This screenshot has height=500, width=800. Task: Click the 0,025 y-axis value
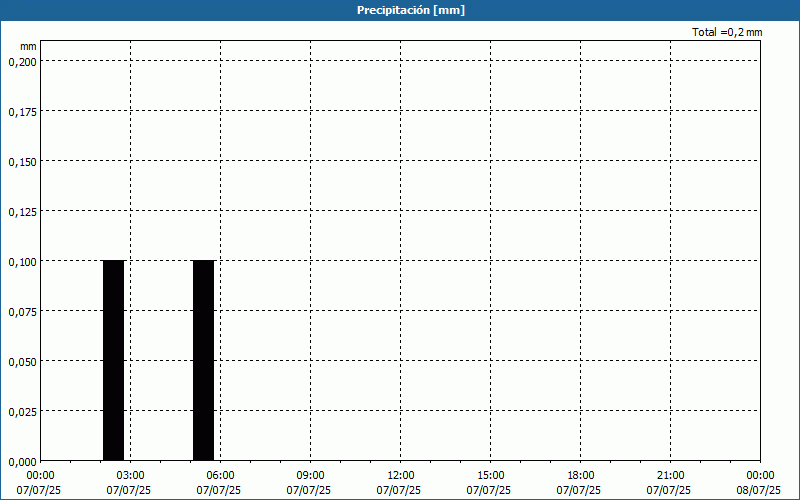(23, 412)
